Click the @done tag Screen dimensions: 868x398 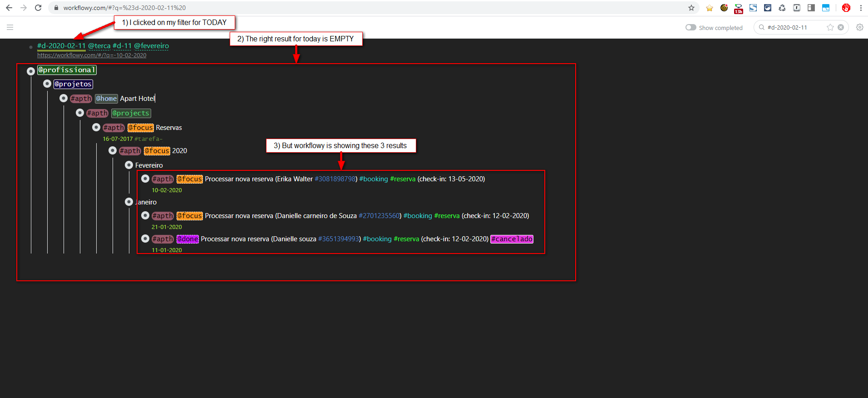pyautogui.click(x=187, y=239)
